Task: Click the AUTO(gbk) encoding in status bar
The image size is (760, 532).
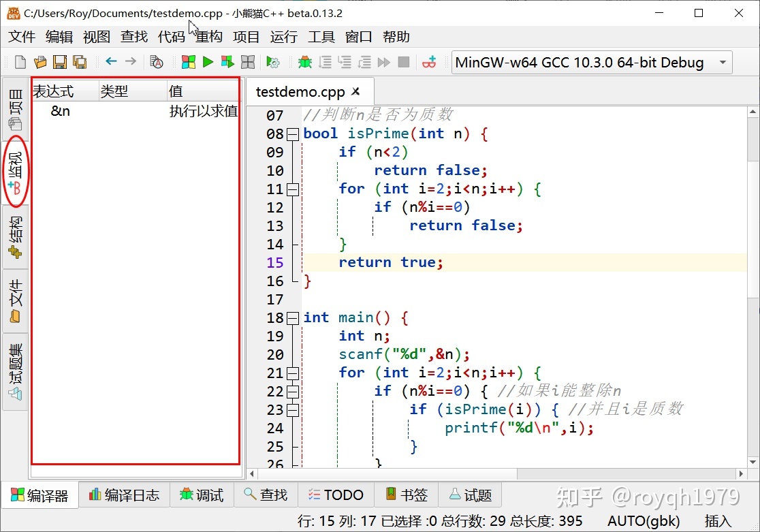Action: click(644, 521)
